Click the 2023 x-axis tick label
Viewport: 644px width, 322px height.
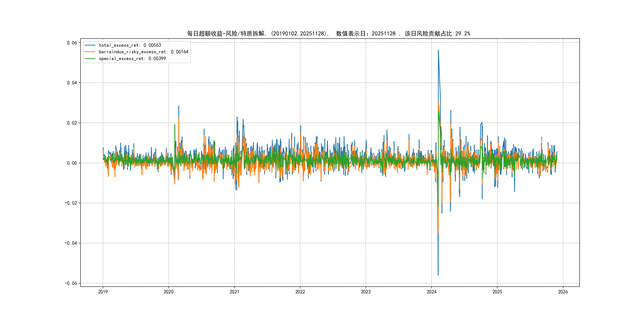[x=366, y=292]
